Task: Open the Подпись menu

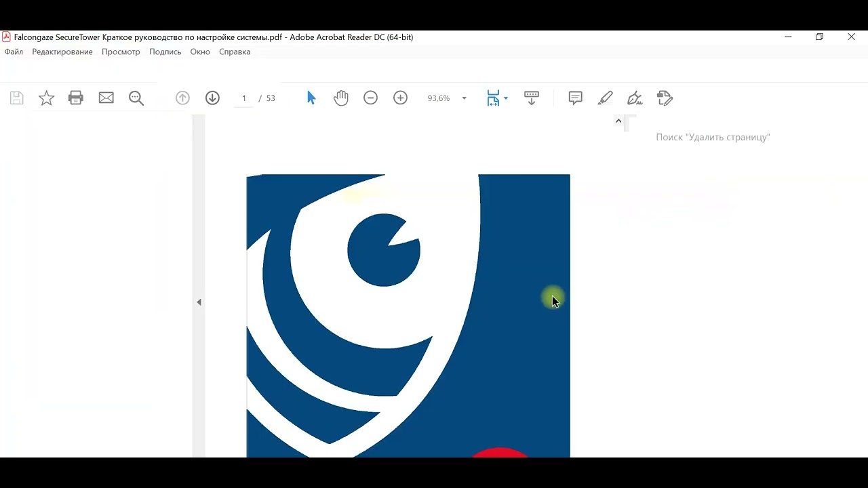Action: [x=165, y=52]
